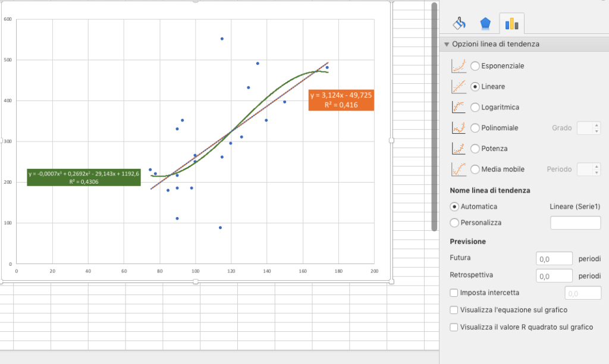Click the Polinomiale trendline curve icon
This screenshot has height=364, width=609.
click(459, 128)
